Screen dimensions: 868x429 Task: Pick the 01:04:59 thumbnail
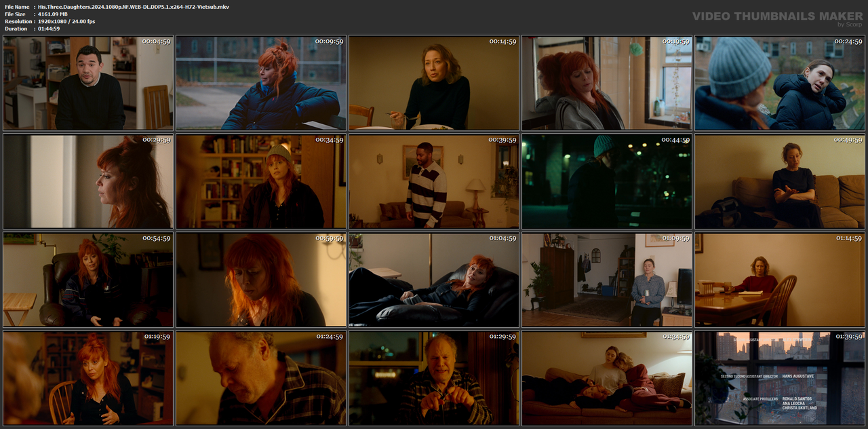(x=434, y=280)
